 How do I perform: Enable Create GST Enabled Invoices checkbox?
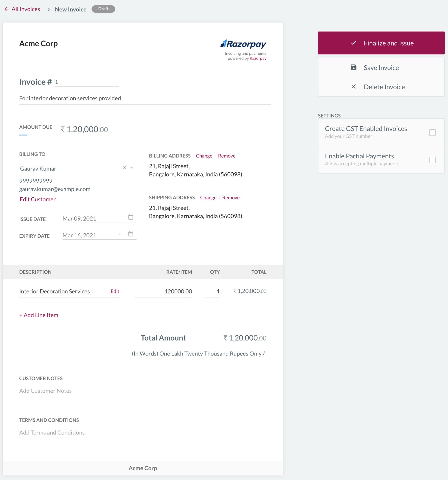click(432, 133)
